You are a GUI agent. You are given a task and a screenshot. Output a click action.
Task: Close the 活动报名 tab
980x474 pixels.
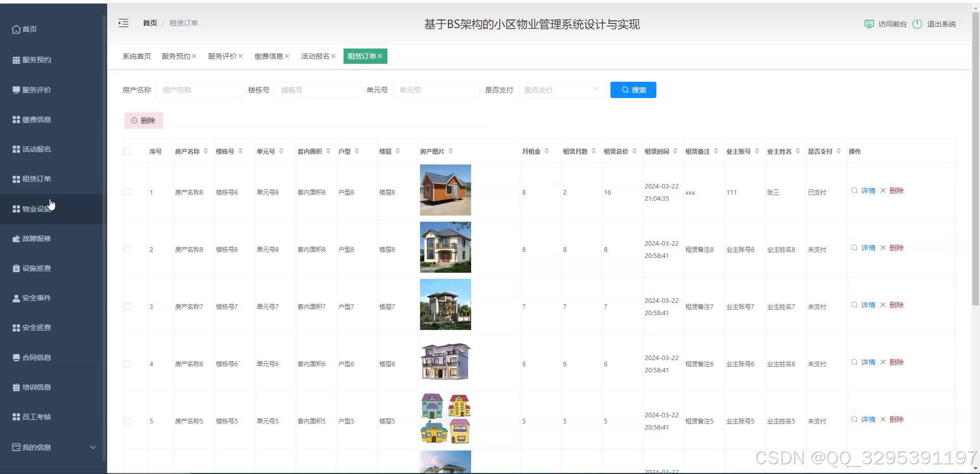click(333, 56)
